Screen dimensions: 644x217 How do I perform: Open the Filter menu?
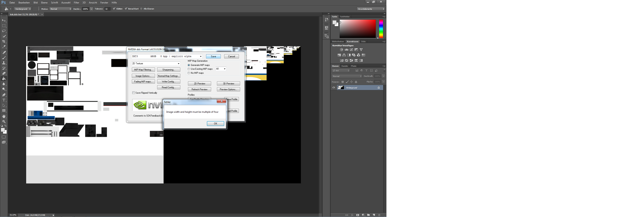[76, 2]
